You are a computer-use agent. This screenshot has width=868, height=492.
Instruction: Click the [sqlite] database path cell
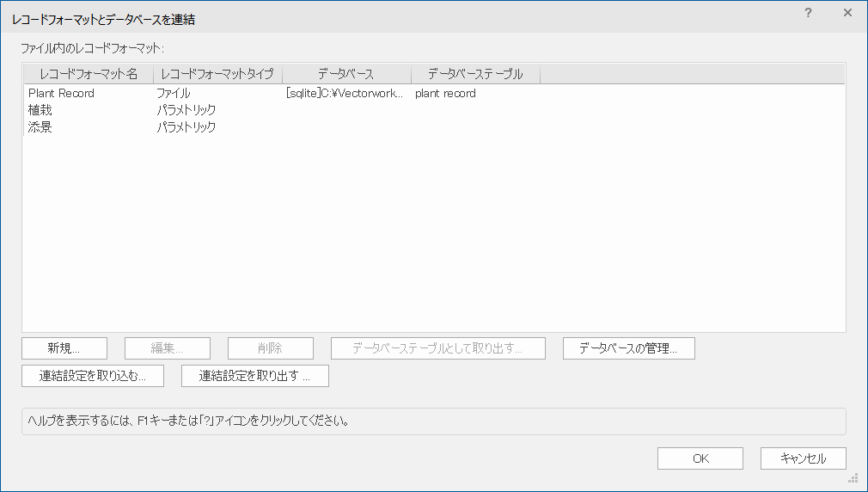tap(345, 93)
